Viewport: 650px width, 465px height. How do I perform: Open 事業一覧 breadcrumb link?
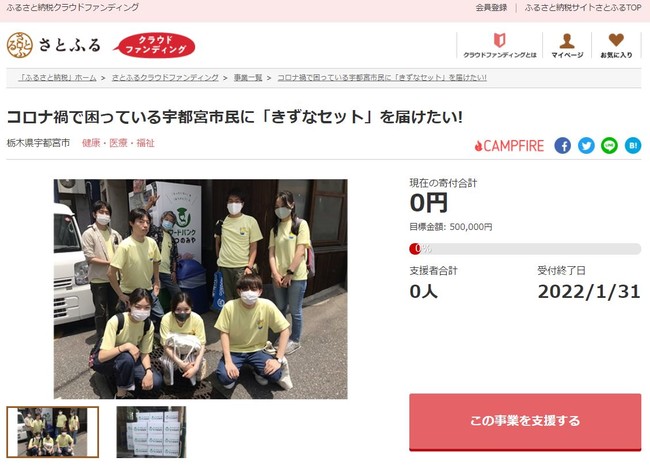point(248,78)
